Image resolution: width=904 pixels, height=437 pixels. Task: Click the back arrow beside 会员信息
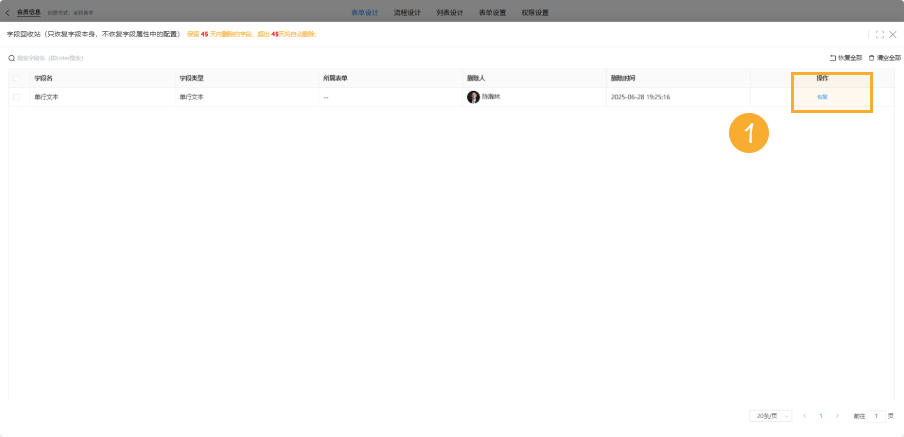[x=7, y=12]
